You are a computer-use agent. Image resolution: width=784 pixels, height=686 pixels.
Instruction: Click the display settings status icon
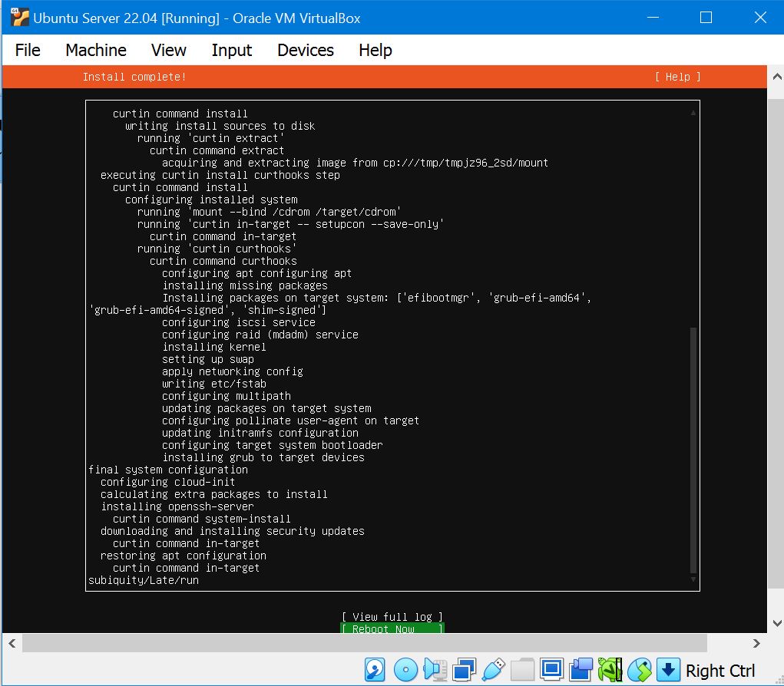pos(552,670)
